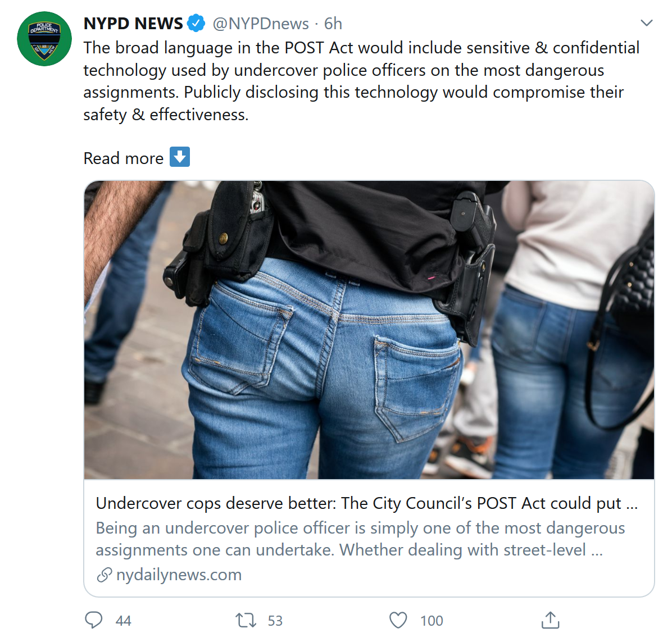
Task: Click the chain link icon beside nydailynews.com
Action: coord(104,575)
